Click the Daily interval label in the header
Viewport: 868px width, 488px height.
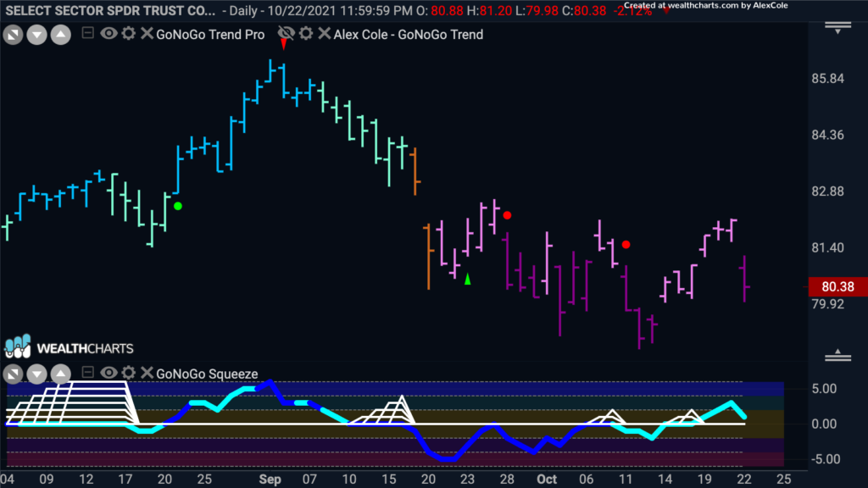(245, 10)
